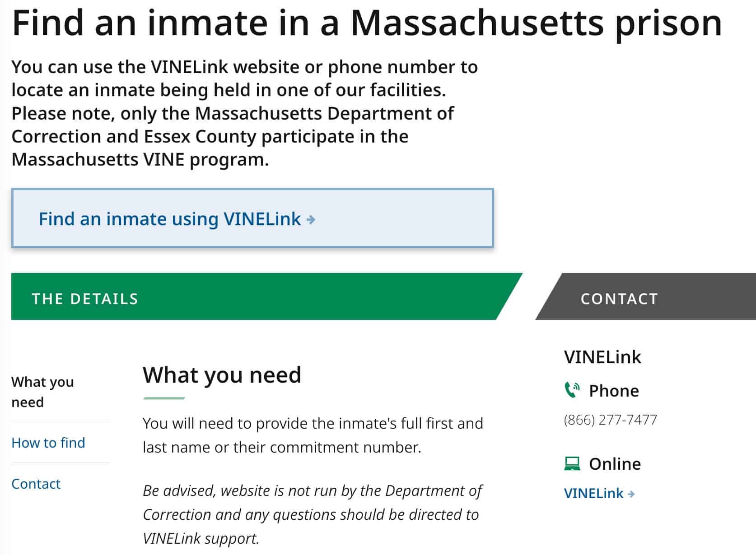Click the 'What you need' section heading
Screen dimensions: 756x555
pos(222,375)
